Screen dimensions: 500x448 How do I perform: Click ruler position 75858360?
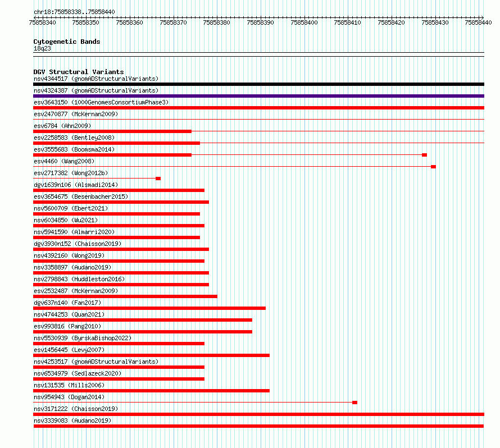coord(129,22)
